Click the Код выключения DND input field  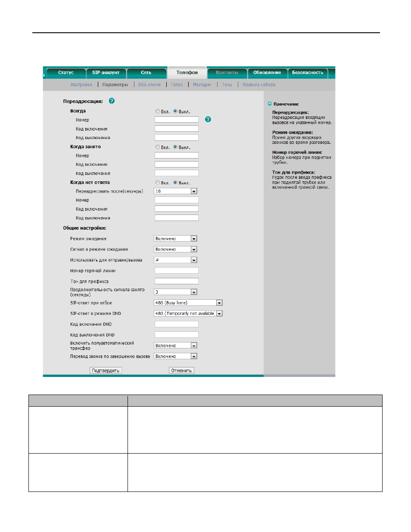pos(177,335)
